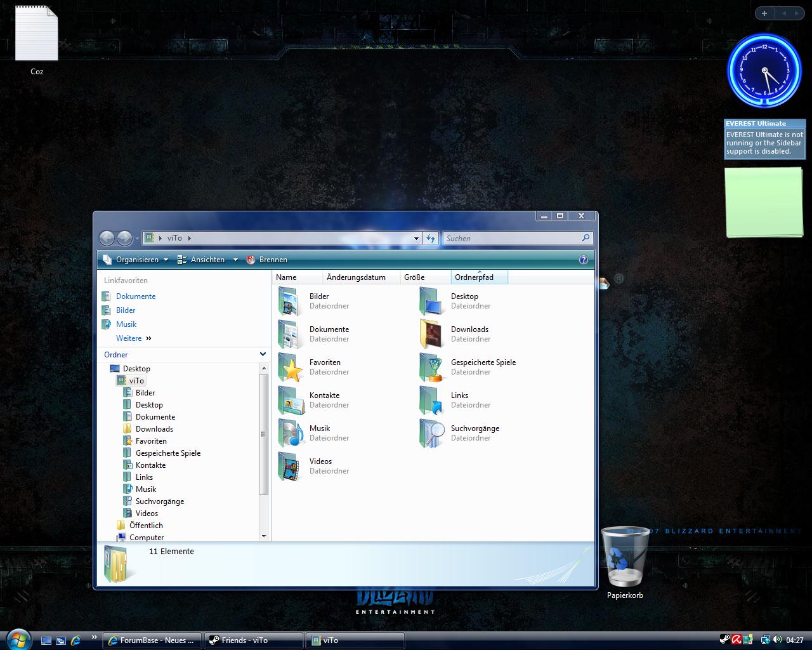Click the volume speaker tray icon

tap(777, 640)
